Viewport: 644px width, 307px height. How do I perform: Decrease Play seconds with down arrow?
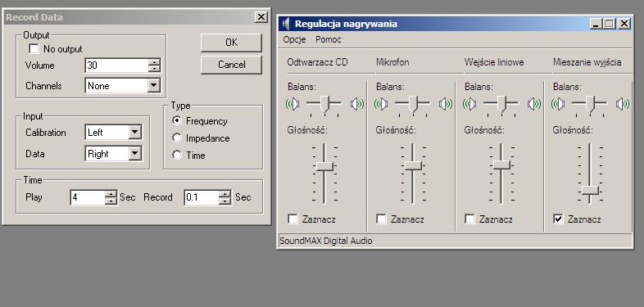[111, 201]
